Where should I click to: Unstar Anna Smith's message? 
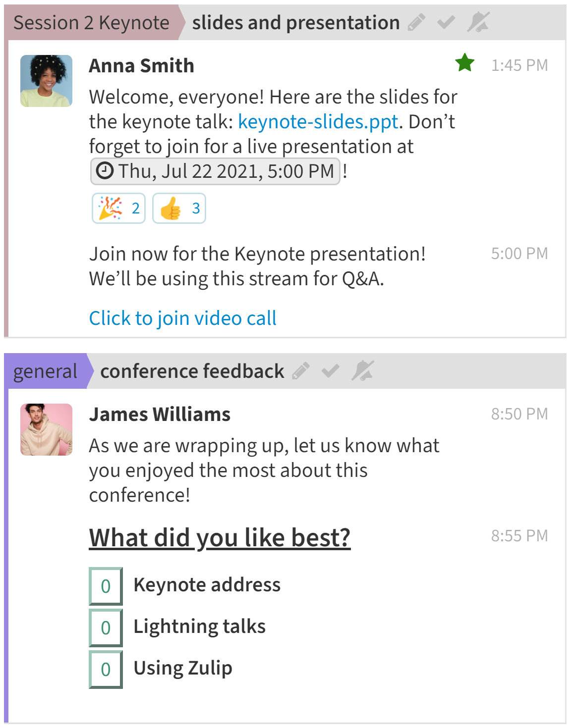click(x=465, y=63)
